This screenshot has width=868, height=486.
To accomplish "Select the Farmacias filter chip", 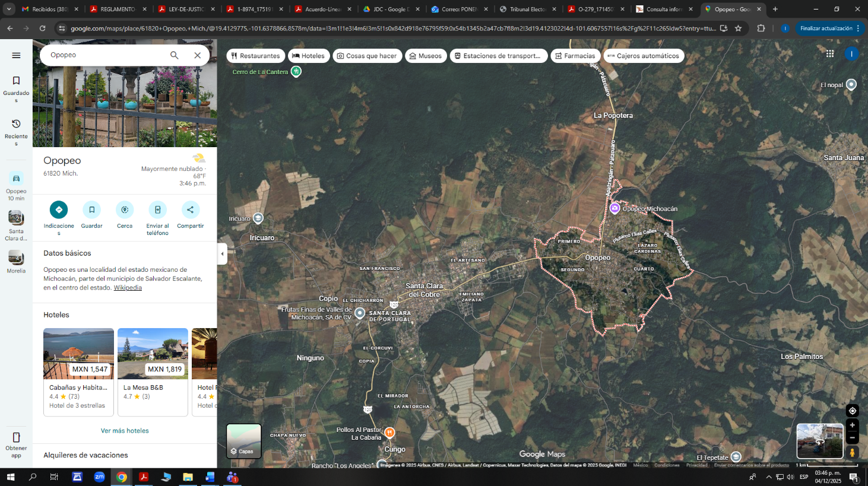I will pos(575,56).
